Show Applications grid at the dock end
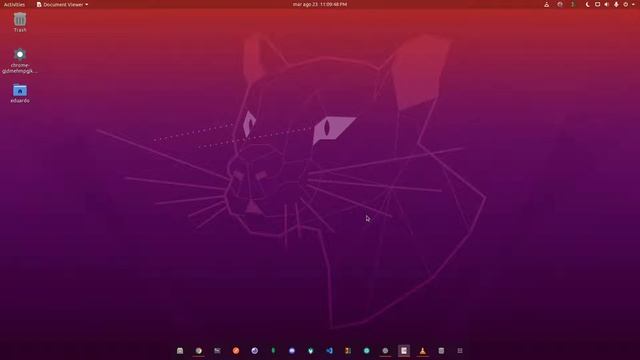 tap(460, 351)
